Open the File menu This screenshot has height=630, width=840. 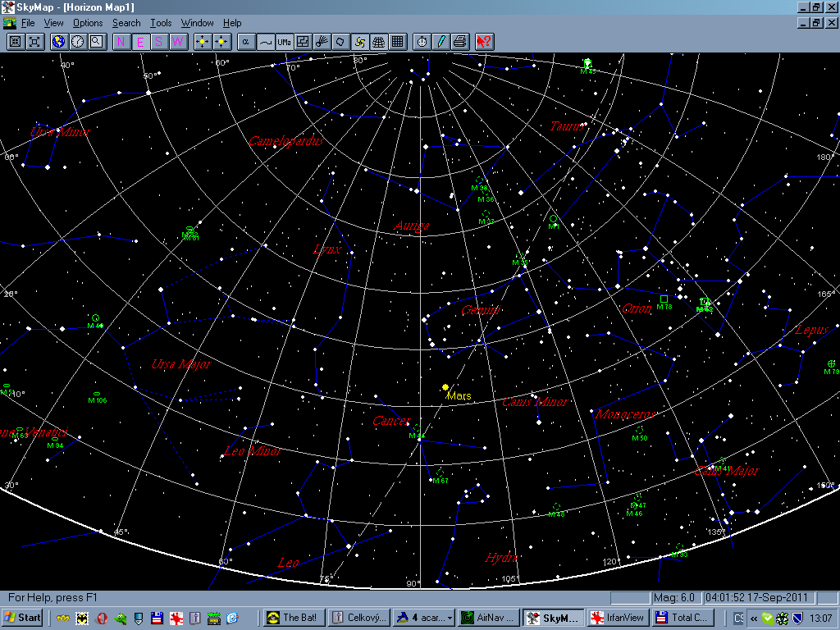[x=28, y=23]
